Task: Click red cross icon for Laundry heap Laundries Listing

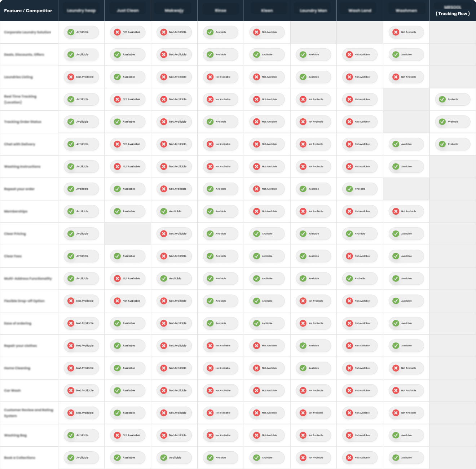Action: point(71,77)
